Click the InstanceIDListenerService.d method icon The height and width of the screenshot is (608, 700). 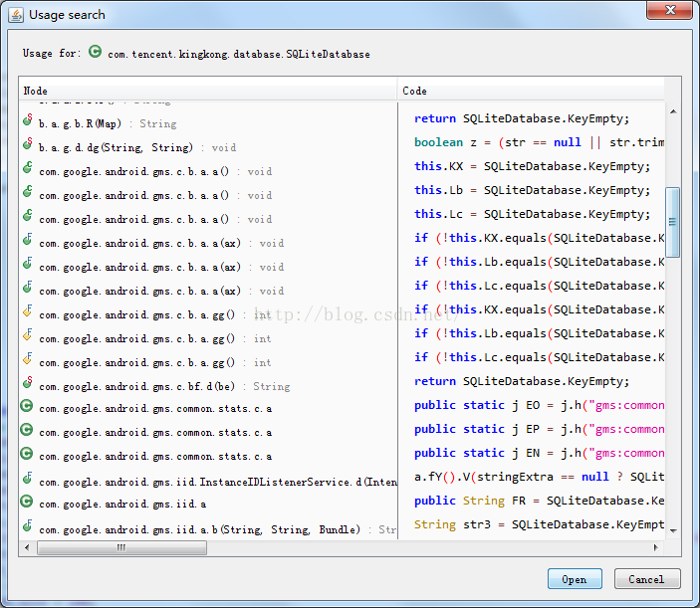click(x=28, y=481)
